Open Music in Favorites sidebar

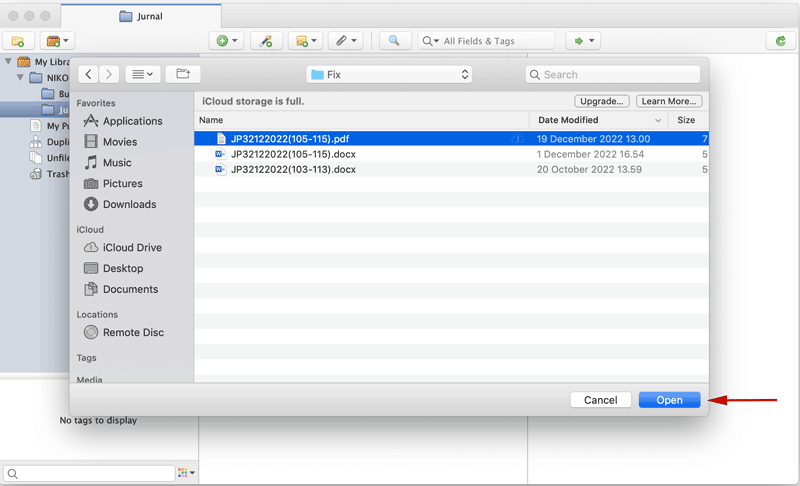click(x=108, y=163)
